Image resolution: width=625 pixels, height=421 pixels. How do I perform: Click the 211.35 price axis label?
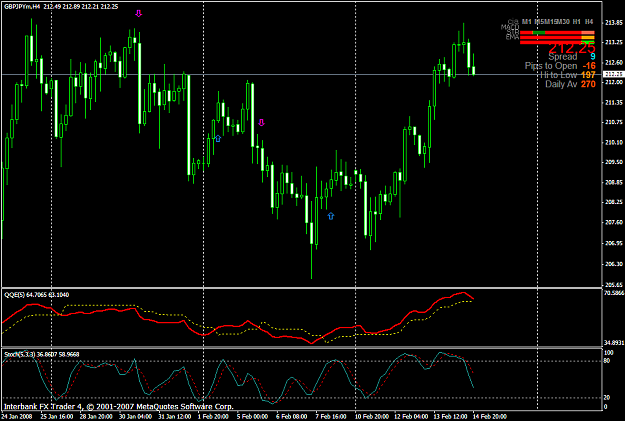[614, 102]
